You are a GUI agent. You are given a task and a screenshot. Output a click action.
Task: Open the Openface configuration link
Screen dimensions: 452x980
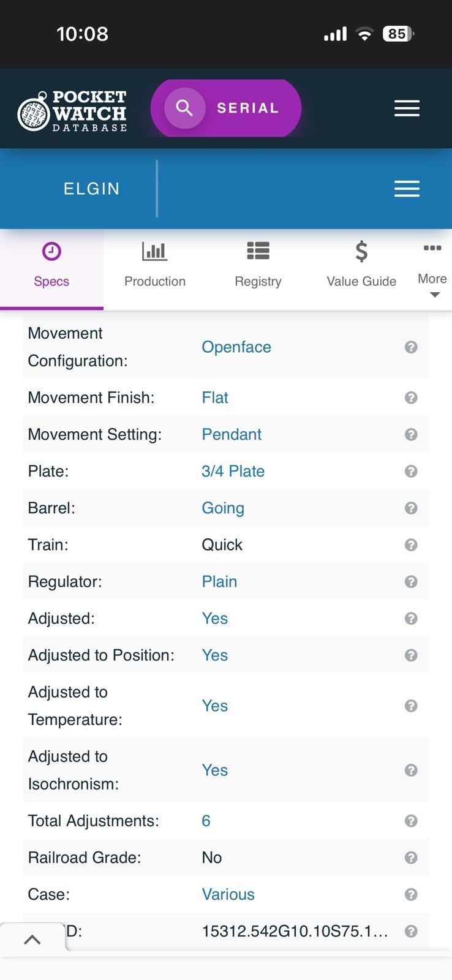(236, 347)
